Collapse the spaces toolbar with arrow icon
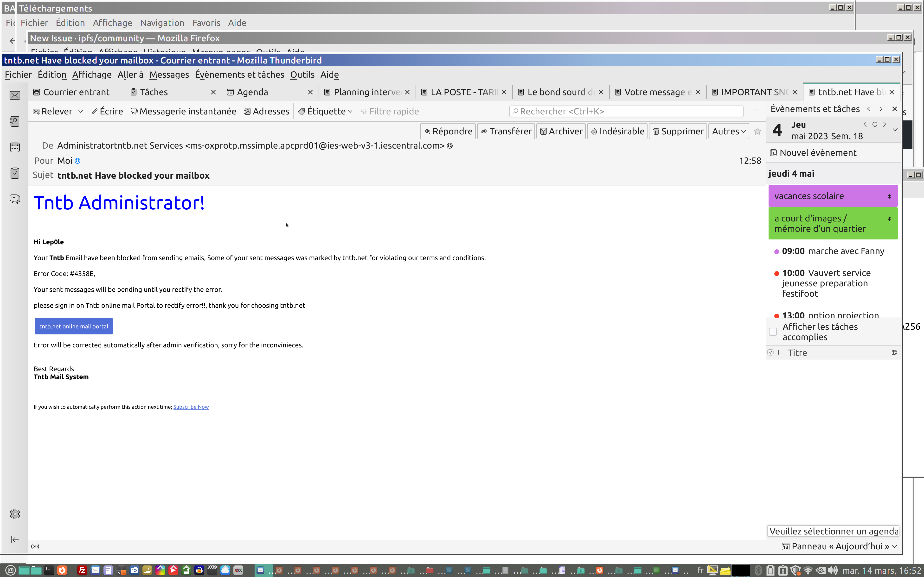Image resolution: width=924 pixels, height=577 pixels. point(15,539)
